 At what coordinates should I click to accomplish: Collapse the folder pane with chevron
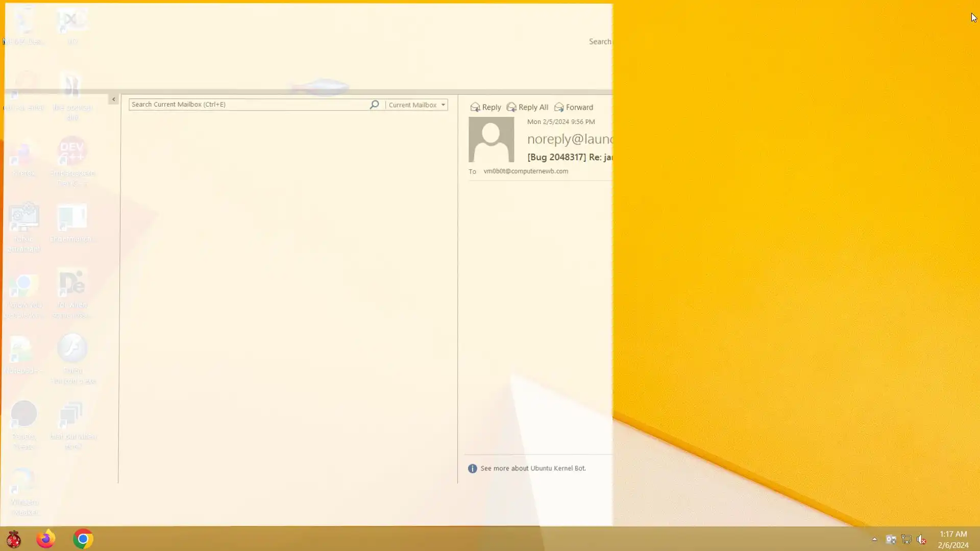pos(113,99)
